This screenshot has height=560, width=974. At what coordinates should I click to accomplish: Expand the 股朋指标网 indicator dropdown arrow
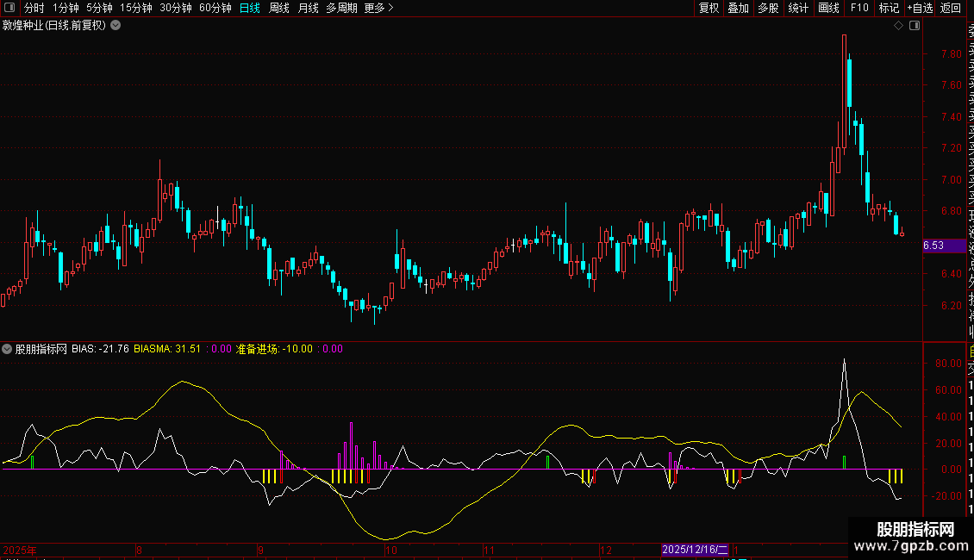[8, 349]
